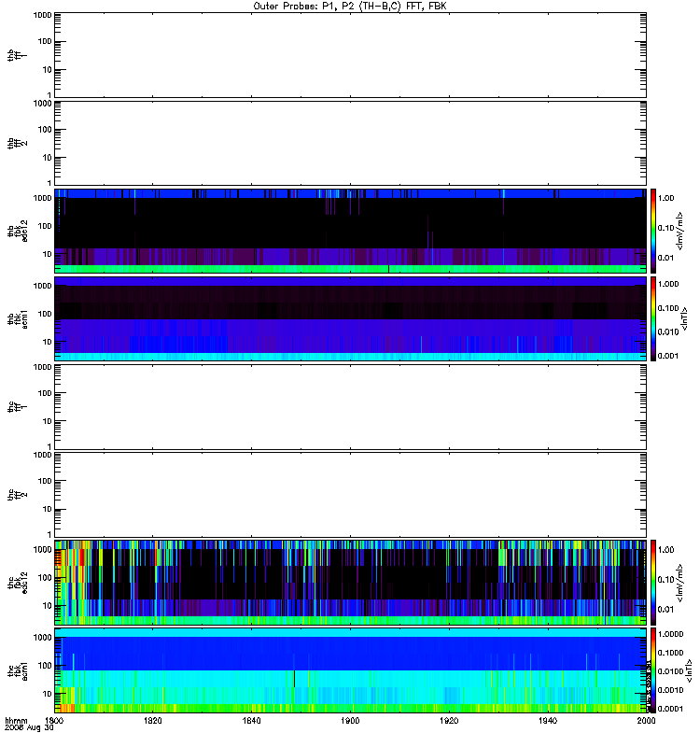The width and height of the screenshot is (700, 747).
Task: Click the 'thc fbk edc12' vertical axis title
Action: tap(18, 583)
